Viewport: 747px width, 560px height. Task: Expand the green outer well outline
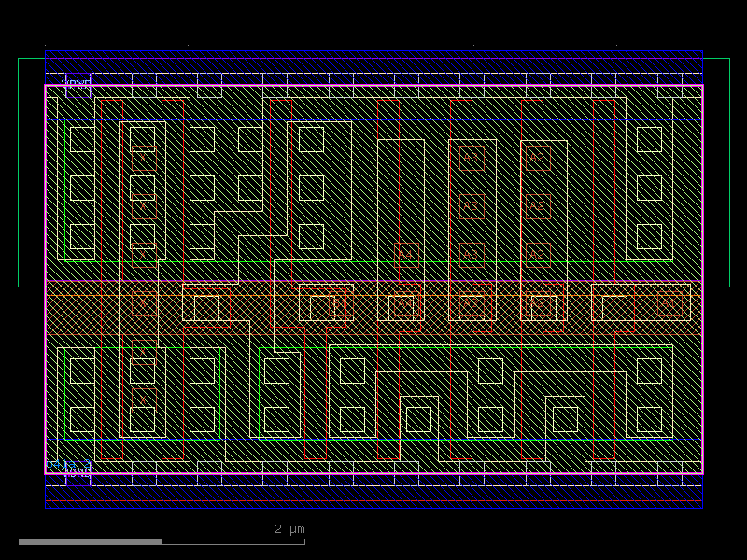pyautogui.click(x=19, y=168)
